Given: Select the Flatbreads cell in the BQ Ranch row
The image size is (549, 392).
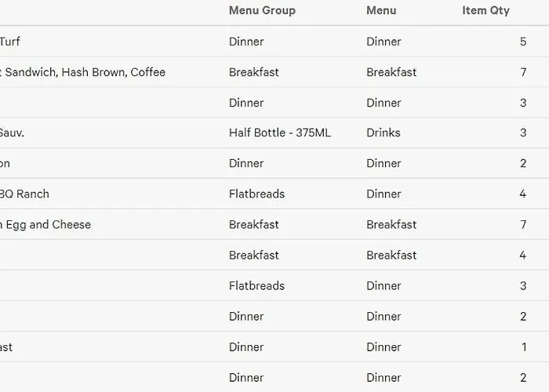Looking at the screenshot, I should pyautogui.click(x=256, y=194).
